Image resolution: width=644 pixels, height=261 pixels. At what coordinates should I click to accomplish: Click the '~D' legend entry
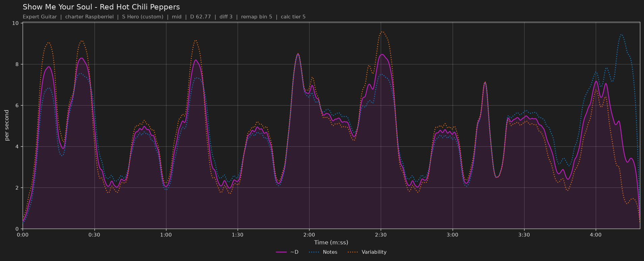pyautogui.click(x=287, y=252)
